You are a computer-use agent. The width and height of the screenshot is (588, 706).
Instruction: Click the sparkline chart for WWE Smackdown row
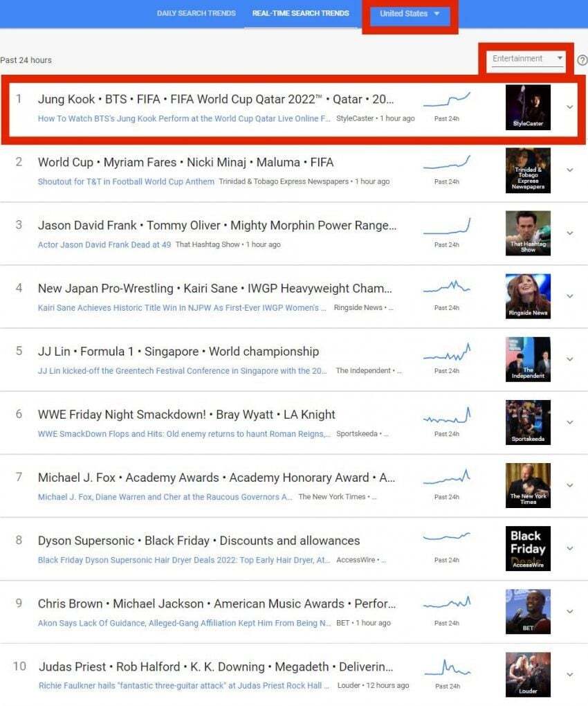447,415
